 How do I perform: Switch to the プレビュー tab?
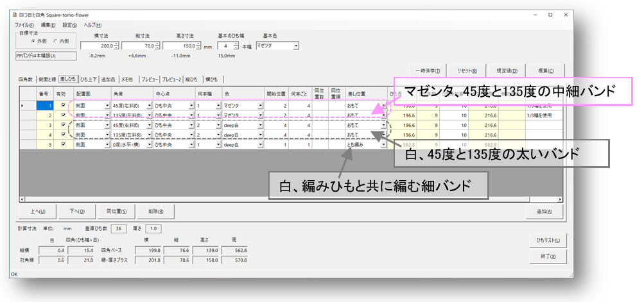pyautogui.click(x=150, y=80)
